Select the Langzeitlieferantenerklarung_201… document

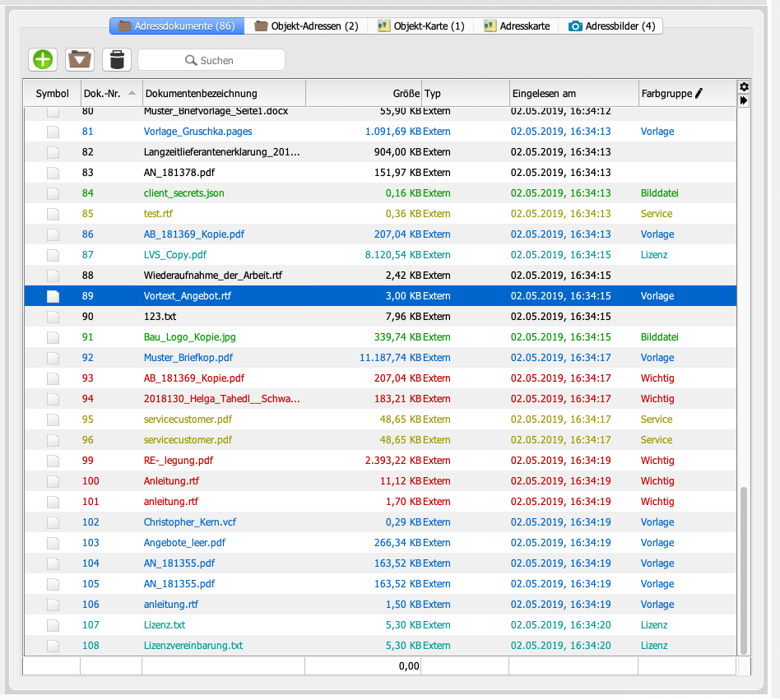pos(222,152)
